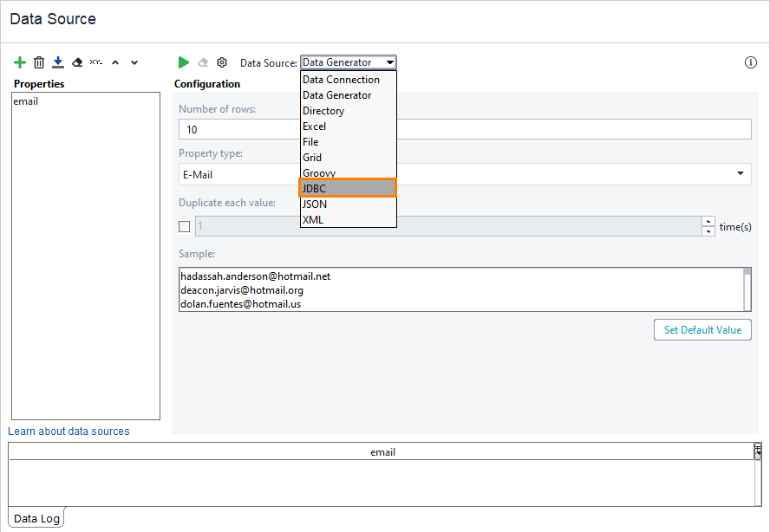The width and height of the screenshot is (770, 532).
Task: Run the data source with green play icon
Action: point(184,62)
